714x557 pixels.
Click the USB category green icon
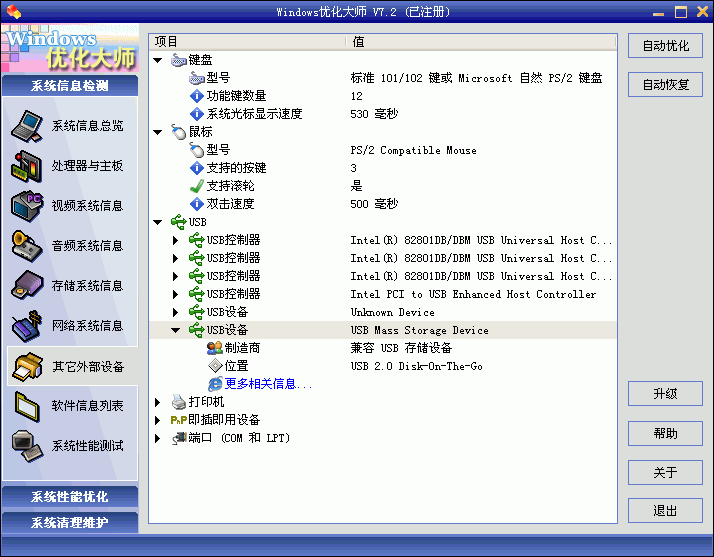point(179,222)
